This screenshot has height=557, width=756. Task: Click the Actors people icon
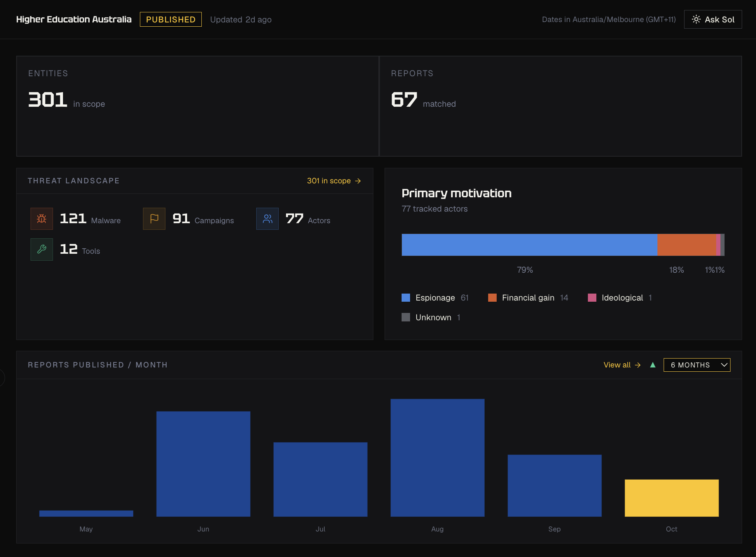[267, 219]
